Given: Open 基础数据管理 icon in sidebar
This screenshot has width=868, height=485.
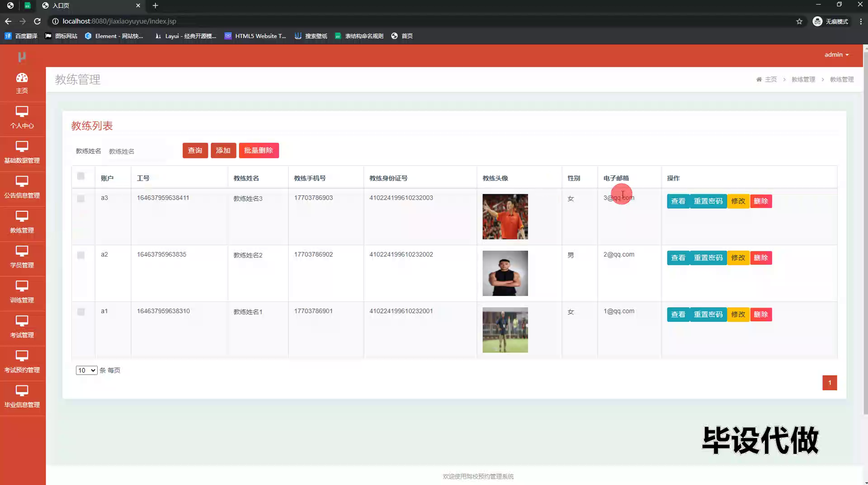Looking at the screenshot, I should point(22,147).
